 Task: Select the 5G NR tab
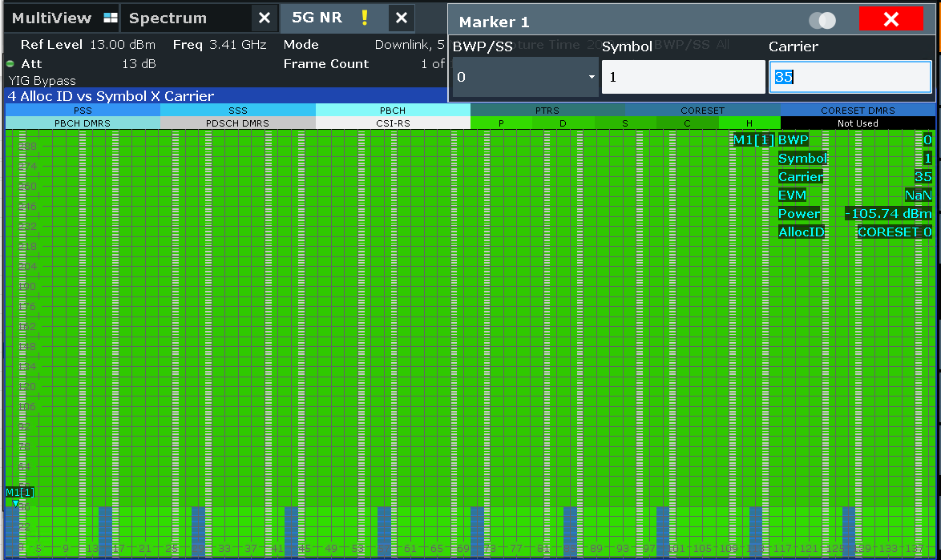click(x=317, y=18)
